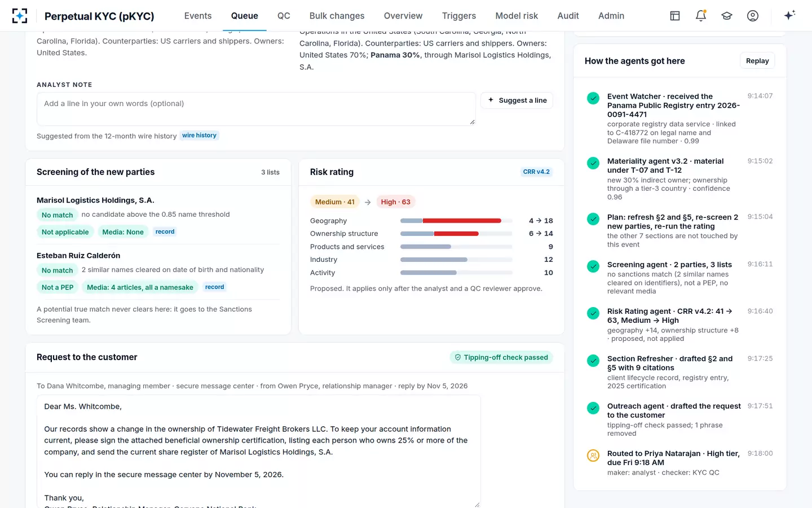View the Audit tab
The width and height of the screenshot is (812, 508).
[568, 16]
